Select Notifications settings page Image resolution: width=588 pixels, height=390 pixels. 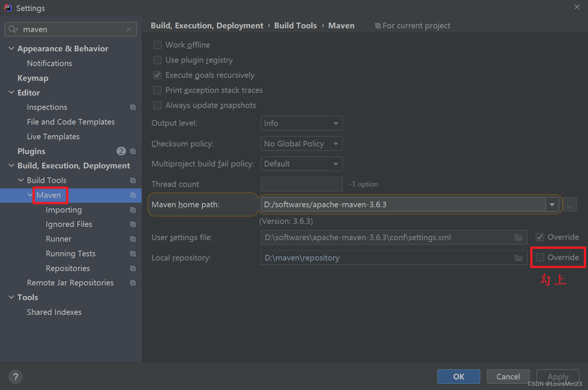coord(49,63)
